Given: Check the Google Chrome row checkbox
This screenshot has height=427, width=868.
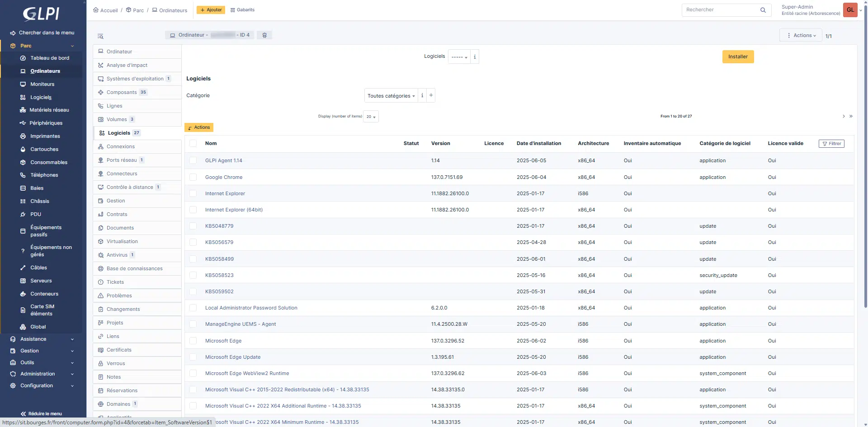Looking at the screenshot, I should point(193,177).
